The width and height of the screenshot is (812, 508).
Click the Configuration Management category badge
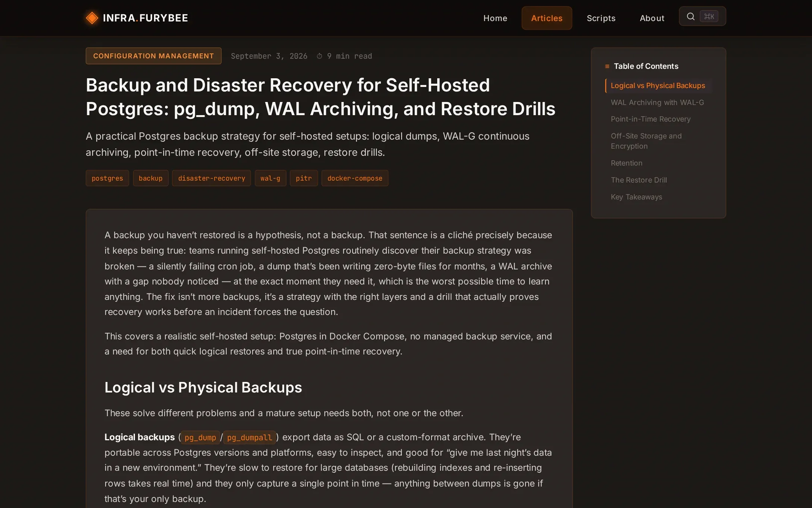coord(153,56)
